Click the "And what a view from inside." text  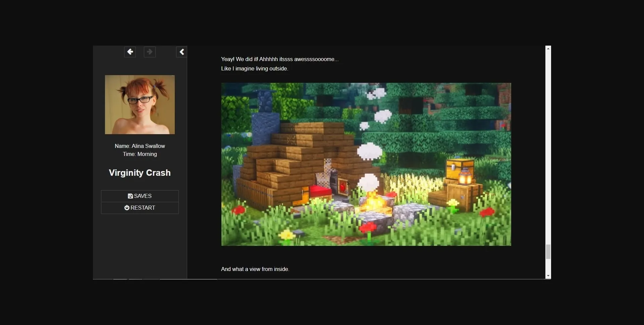click(255, 269)
